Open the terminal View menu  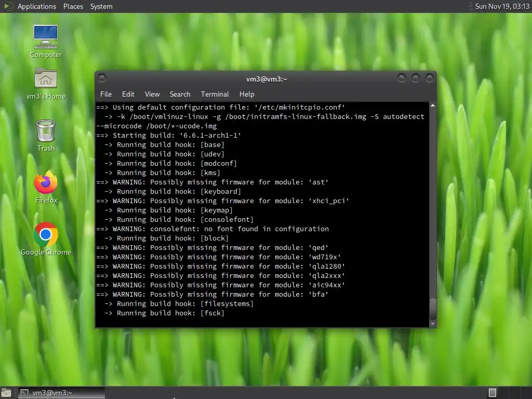[x=152, y=95]
